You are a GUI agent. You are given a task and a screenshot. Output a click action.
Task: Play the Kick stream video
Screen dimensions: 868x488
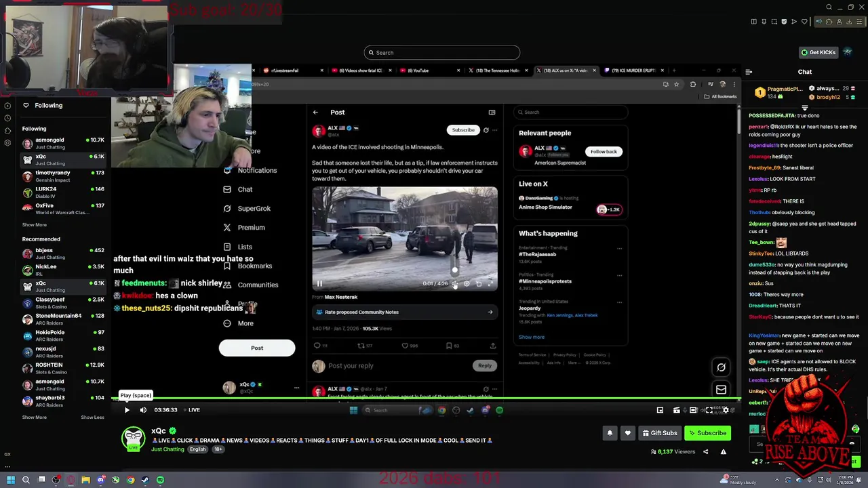tap(127, 410)
